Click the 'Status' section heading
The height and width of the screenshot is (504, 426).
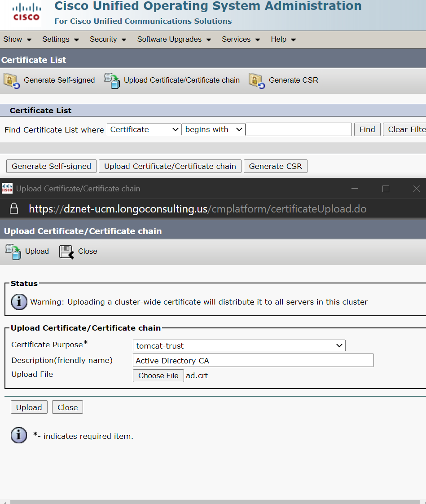[x=24, y=283]
